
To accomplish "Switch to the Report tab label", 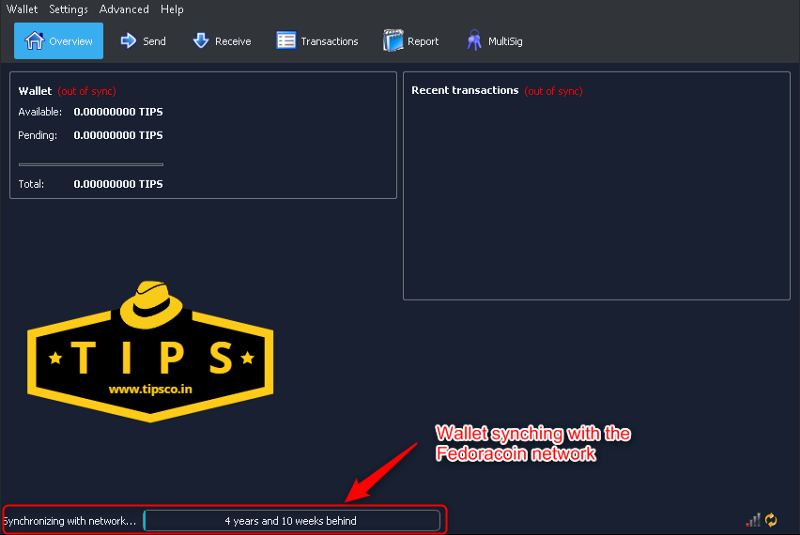I will 423,41.
